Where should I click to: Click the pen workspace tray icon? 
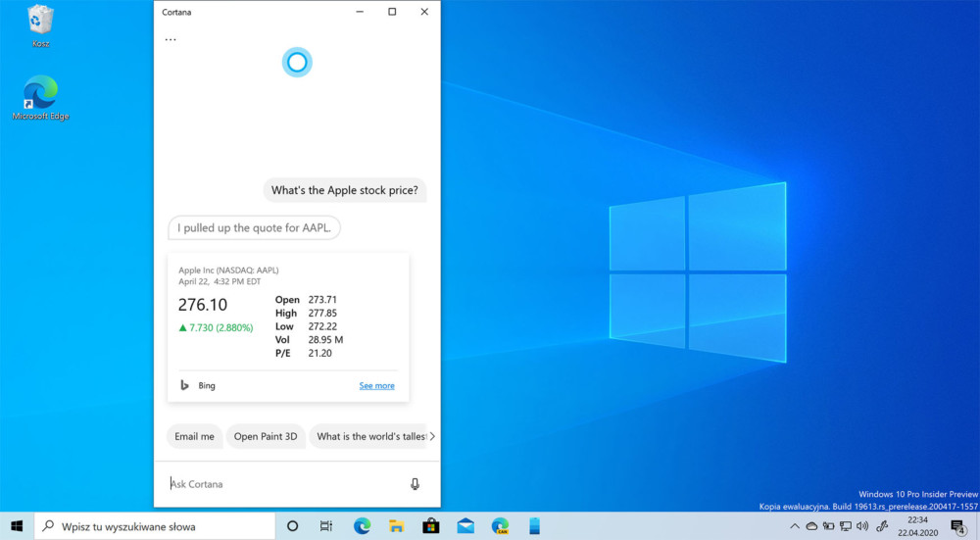click(883, 526)
